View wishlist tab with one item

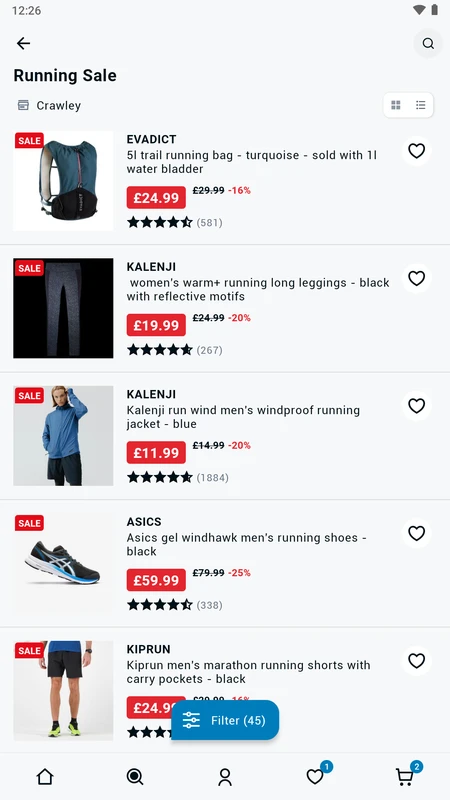(317, 774)
